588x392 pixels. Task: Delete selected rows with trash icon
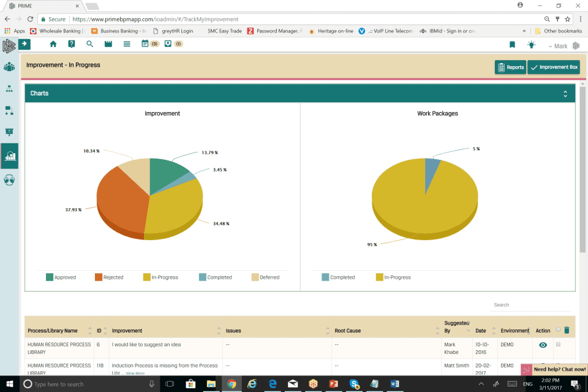567,330
